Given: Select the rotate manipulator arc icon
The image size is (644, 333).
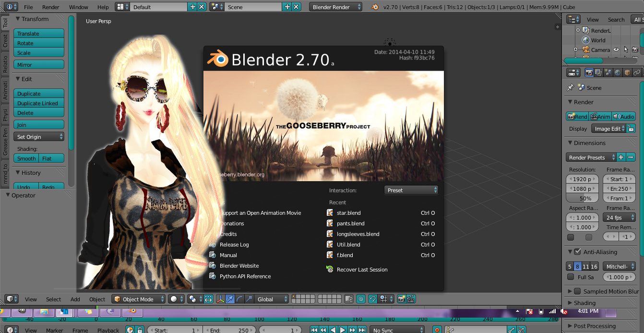Looking at the screenshot, I should point(239,299).
